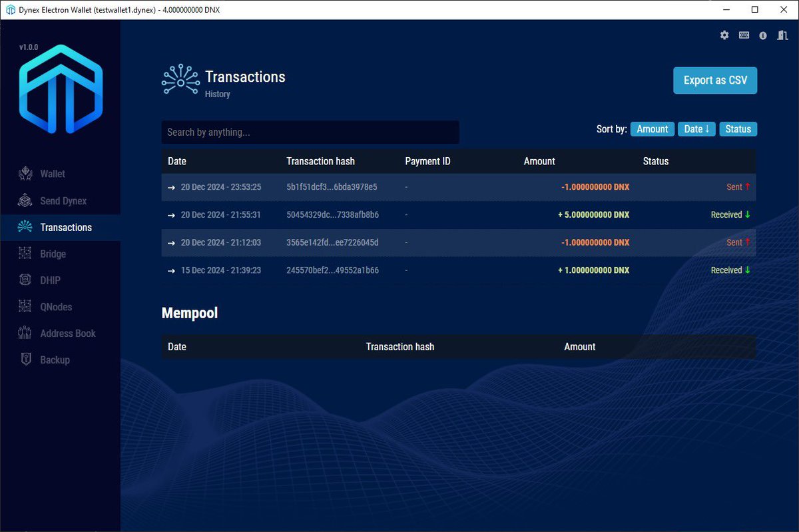Click the Backup shield icon
This screenshot has height=532, width=799.
(25, 360)
